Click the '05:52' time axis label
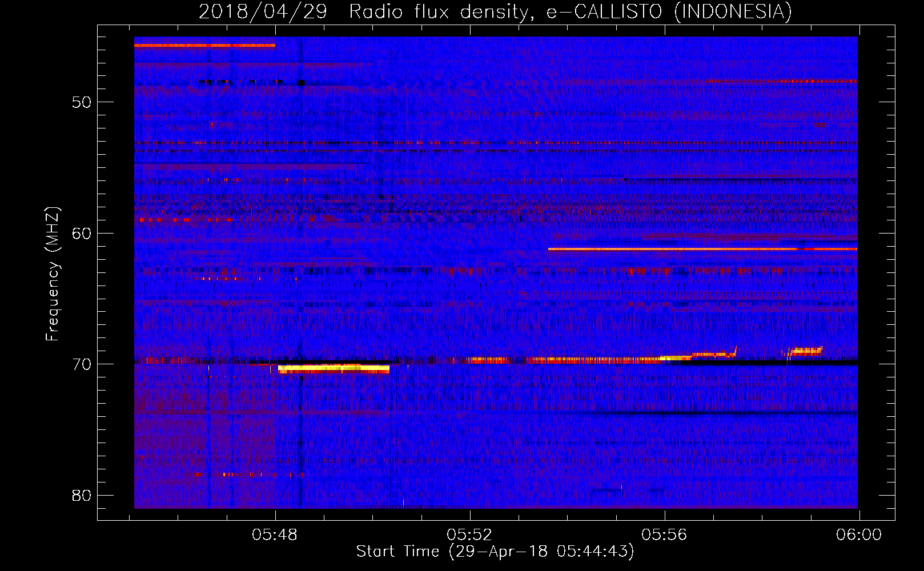924x571 pixels. click(469, 535)
